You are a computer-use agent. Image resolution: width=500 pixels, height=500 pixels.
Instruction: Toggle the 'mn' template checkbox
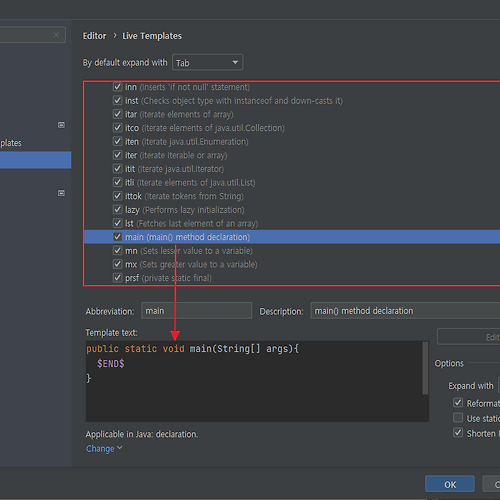coord(117,250)
